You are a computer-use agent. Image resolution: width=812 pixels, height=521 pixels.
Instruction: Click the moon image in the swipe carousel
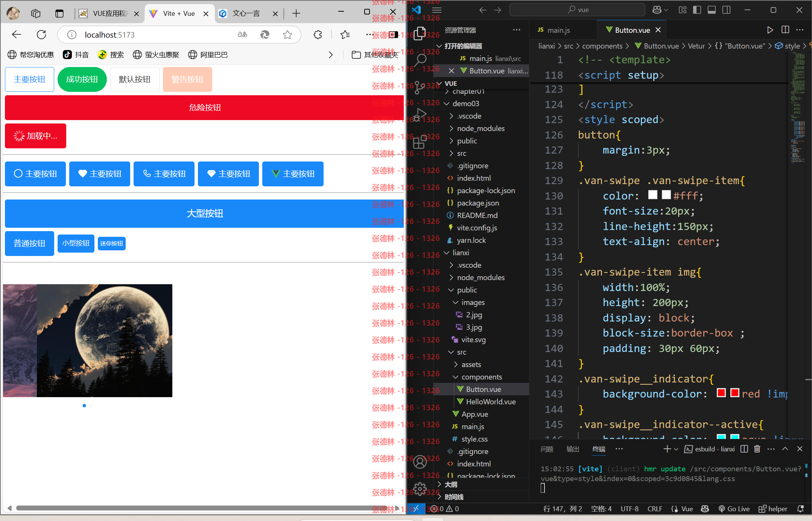(x=105, y=341)
